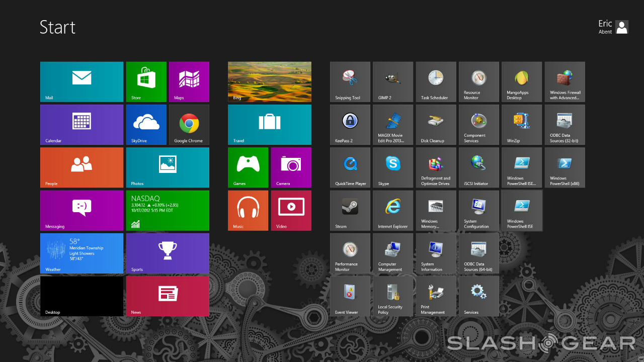Open the News tile
The height and width of the screenshot is (362, 644).
click(168, 296)
